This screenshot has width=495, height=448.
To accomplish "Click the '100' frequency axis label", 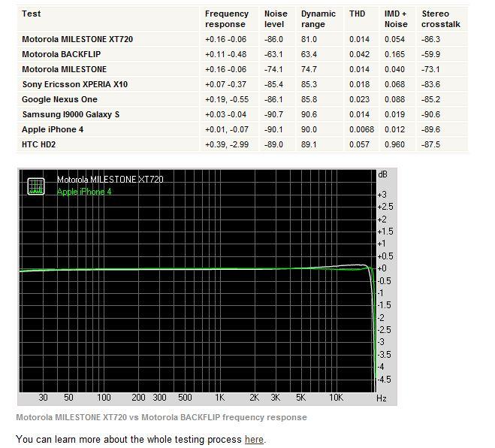I will (104, 398).
